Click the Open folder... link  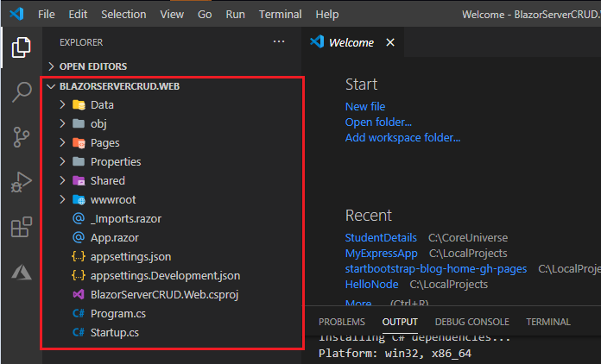coord(378,122)
